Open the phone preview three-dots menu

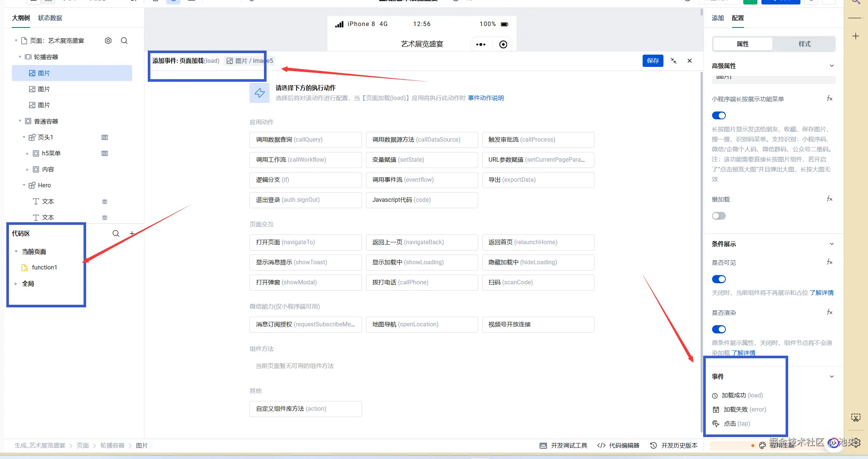coord(481,45)
